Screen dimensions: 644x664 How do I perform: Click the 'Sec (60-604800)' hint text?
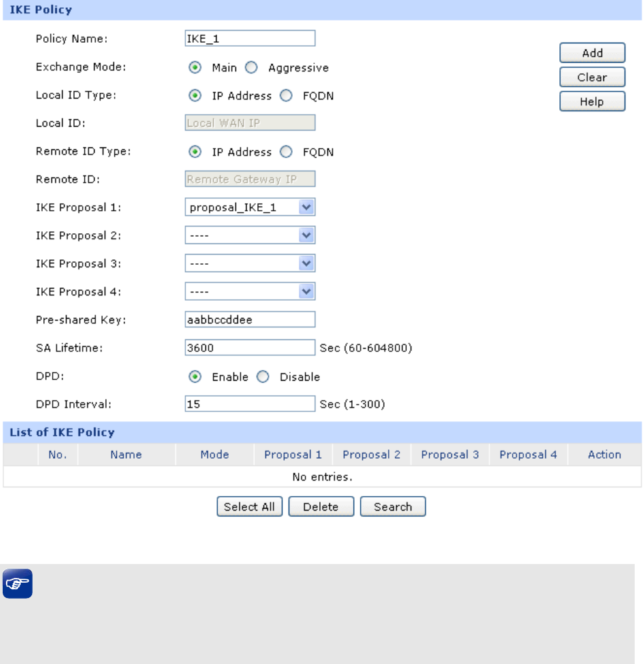pos(366,348)
